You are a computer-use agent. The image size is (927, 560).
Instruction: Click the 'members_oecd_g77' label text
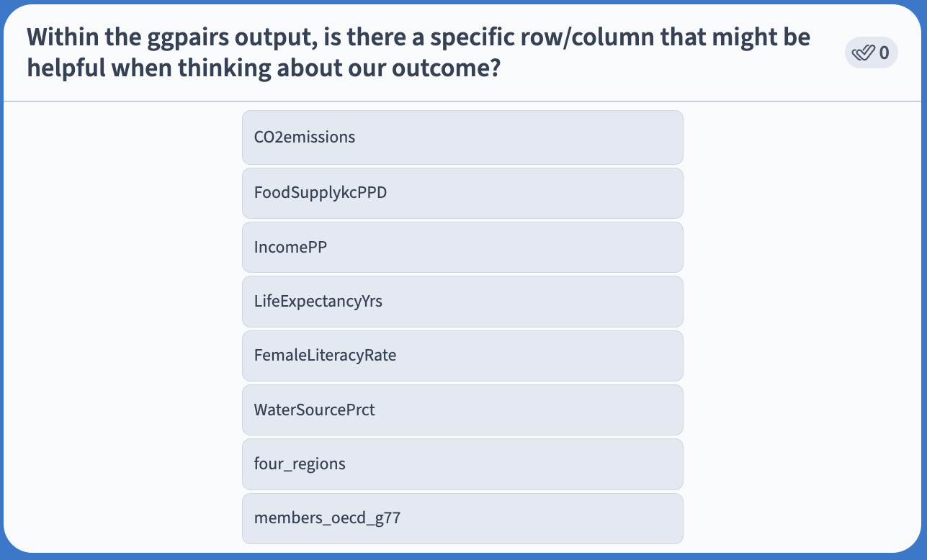click(327, 518)
